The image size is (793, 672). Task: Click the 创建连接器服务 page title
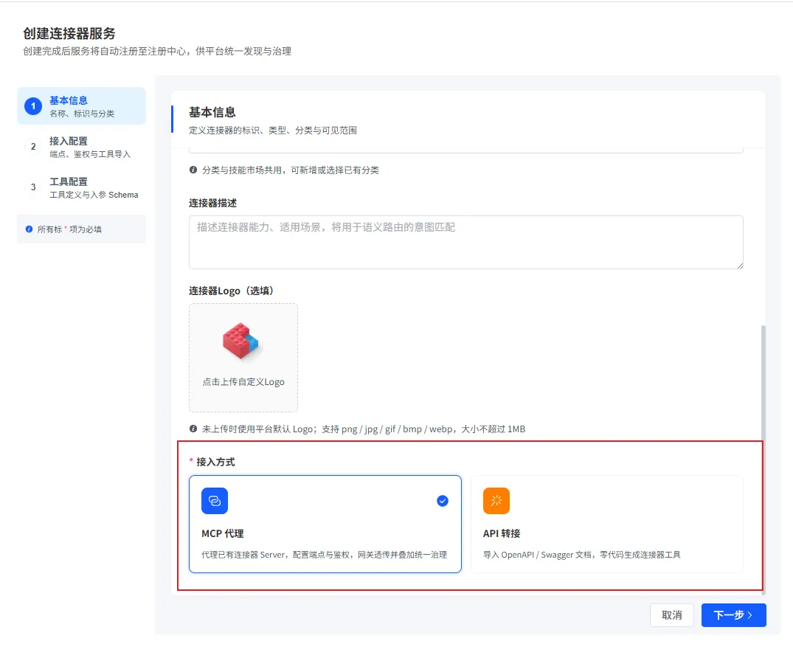(x=69, y=33)
